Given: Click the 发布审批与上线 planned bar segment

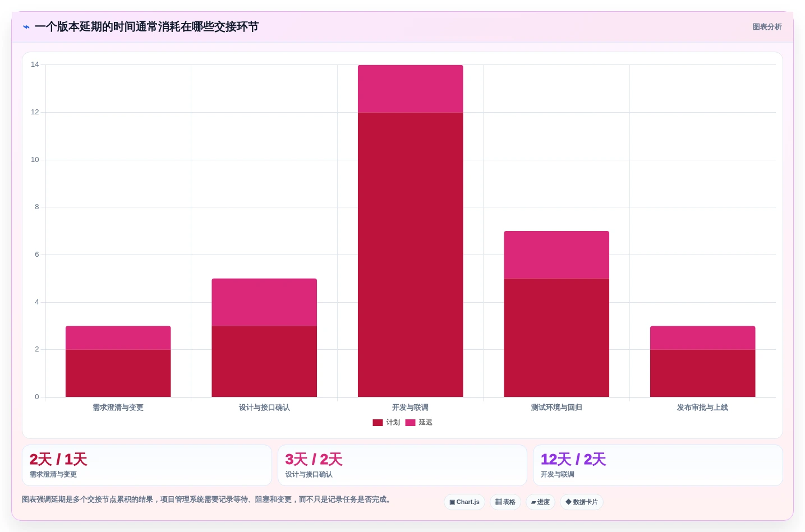Looking at the screenshot, I should (703, 373).
